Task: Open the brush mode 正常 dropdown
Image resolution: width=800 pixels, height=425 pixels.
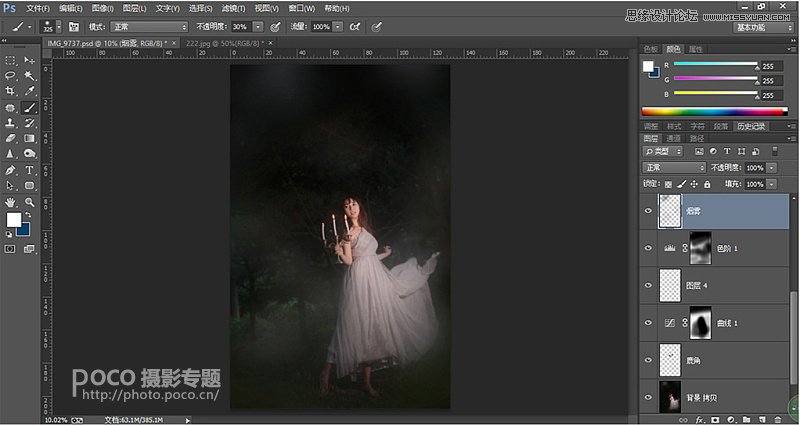Action: pos(149,27)
